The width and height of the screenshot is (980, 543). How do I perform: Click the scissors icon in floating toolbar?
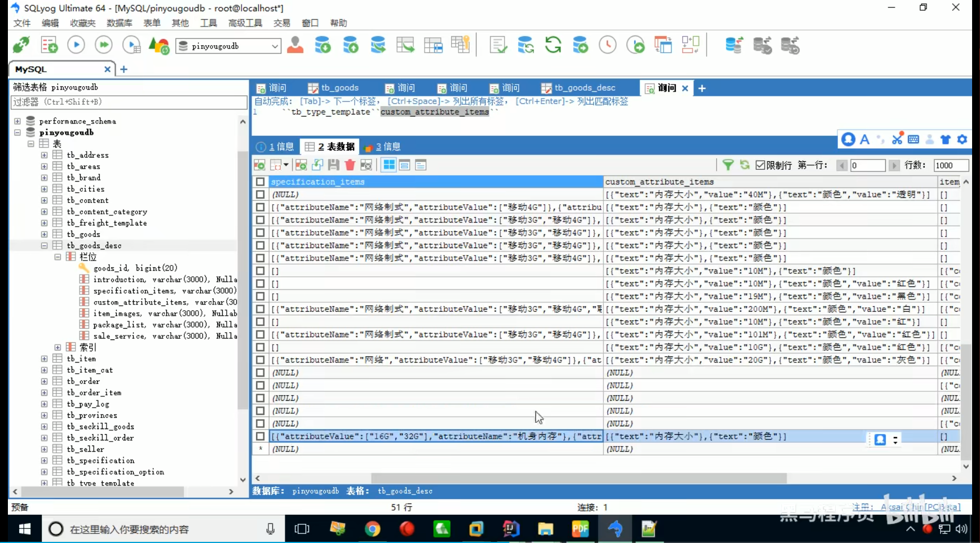(897, 138)
